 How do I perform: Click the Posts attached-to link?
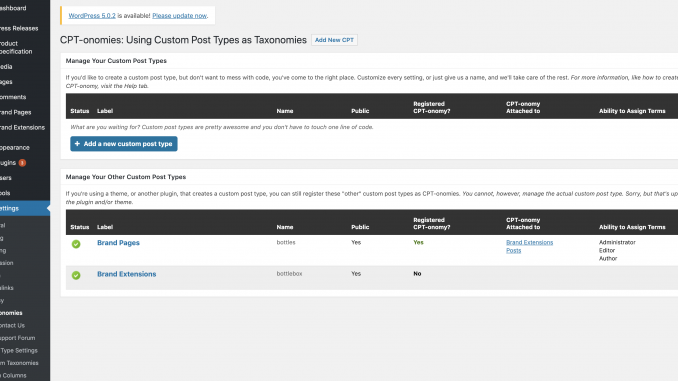click(514, 250)
